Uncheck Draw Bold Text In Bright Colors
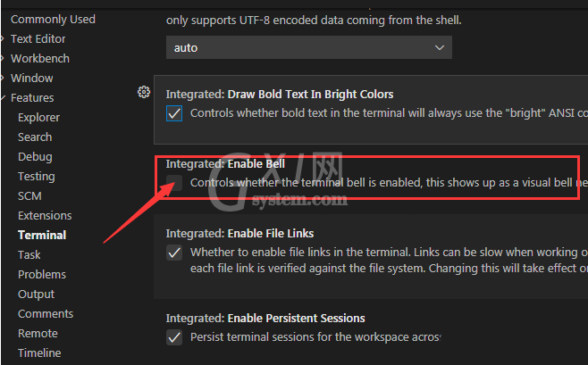 pyautogui.click(x=174, y=113)
